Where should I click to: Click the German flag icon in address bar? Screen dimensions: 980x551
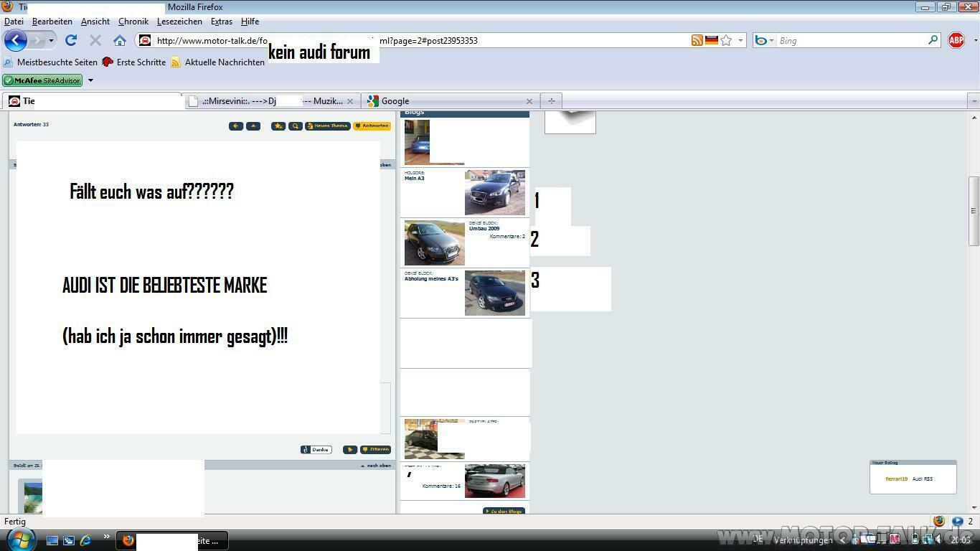712,40
